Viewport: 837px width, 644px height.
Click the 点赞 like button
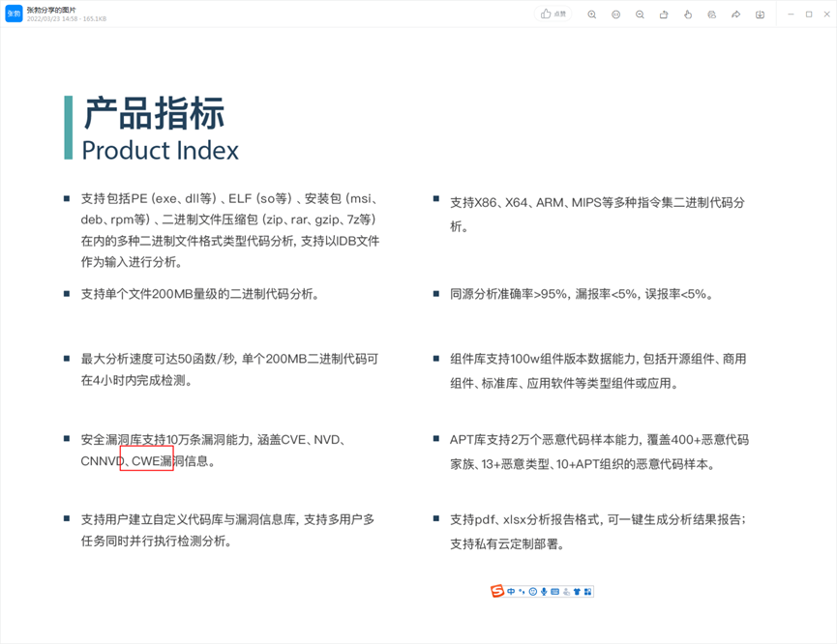(x=554, y=15)
